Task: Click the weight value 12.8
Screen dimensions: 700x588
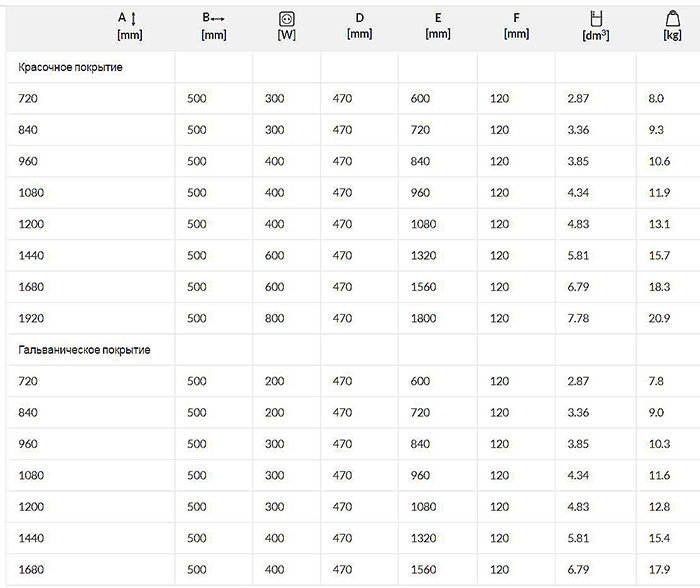Action: (659, 507)
